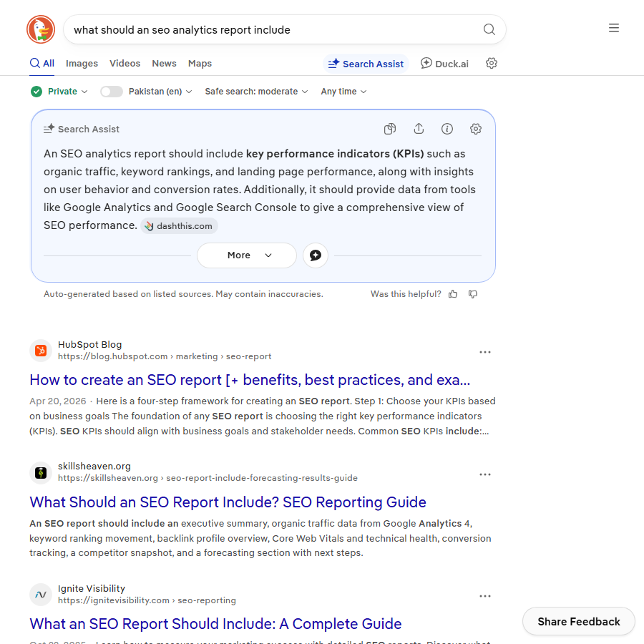Open the Any time filter dropdown
Viewport: 644px width, 644px height.
343,92
